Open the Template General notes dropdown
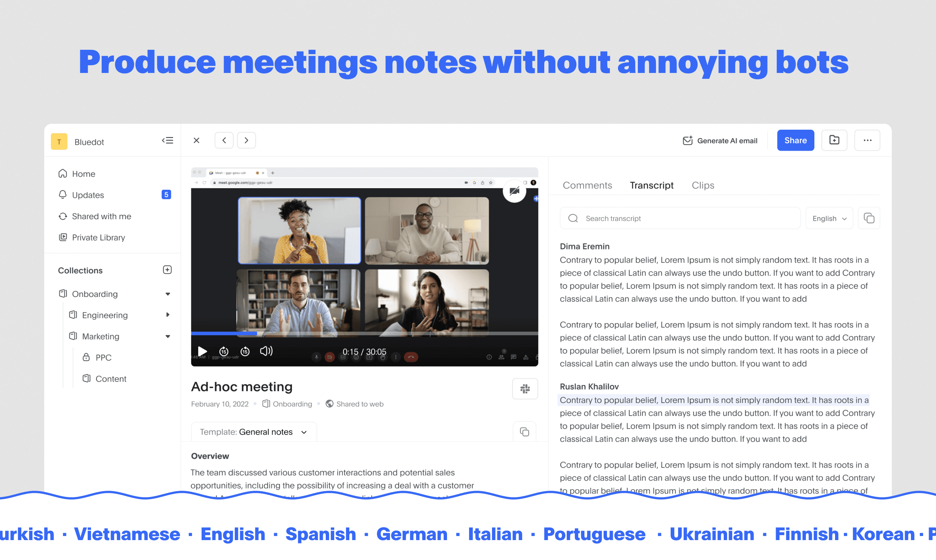The height and width of the screenshot is (560, 936). click(254, 432)
